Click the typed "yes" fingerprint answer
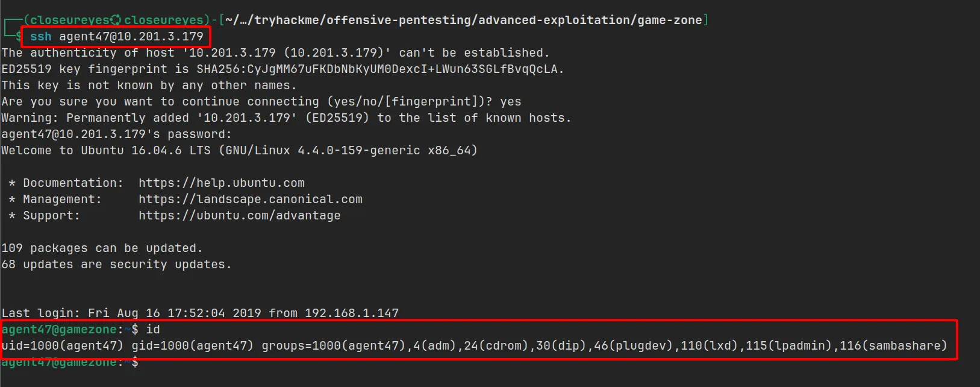Image resolution: width=980 pixels, height=387 pixels. click(x=510, y=102)
